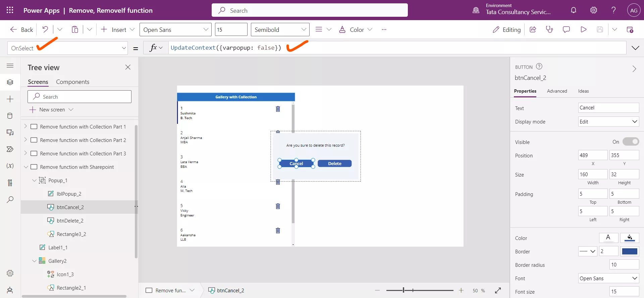Open Variables (x) icon in left rail

coord(10,166)
